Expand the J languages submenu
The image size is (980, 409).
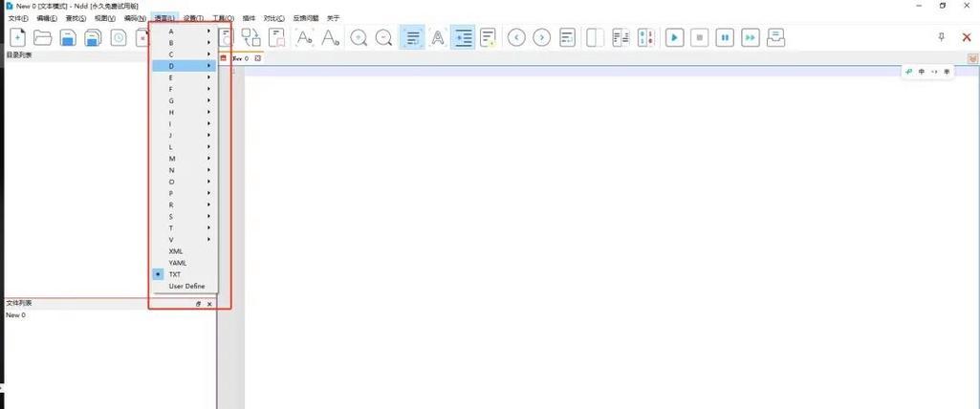[185, 136]
